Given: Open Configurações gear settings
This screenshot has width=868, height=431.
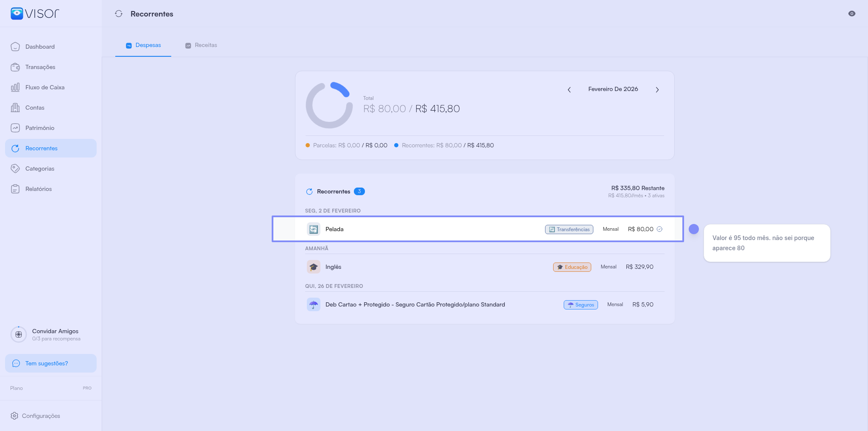Looking at the screenshot, I should pyautogui.click(x=36, y=416).
